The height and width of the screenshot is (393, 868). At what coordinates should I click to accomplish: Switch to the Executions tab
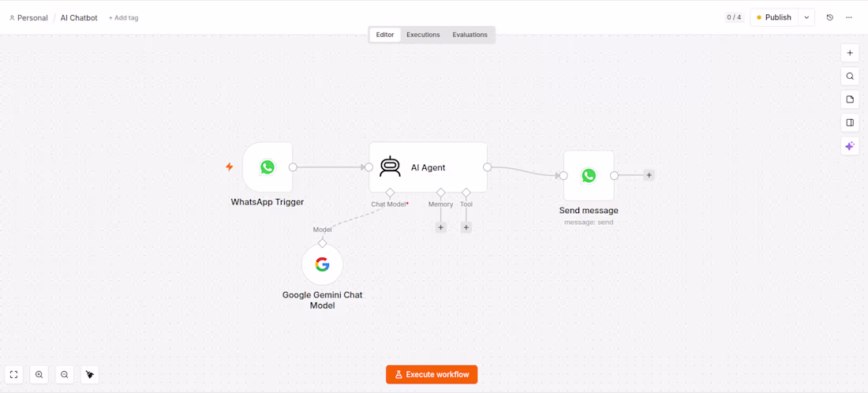click(423, 35)
